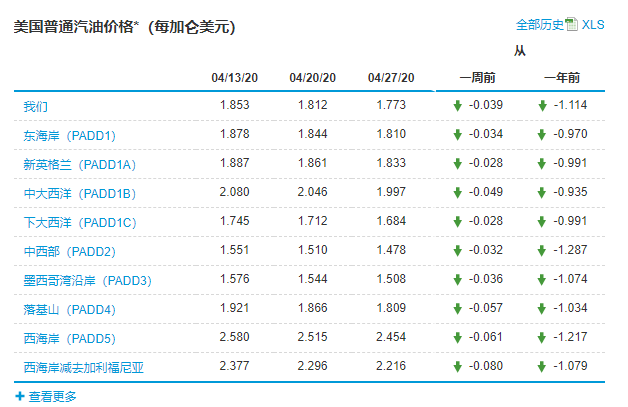Open 西海岸减去加利福尼亚 link
628x407 pixels.
tap(84, 367)
